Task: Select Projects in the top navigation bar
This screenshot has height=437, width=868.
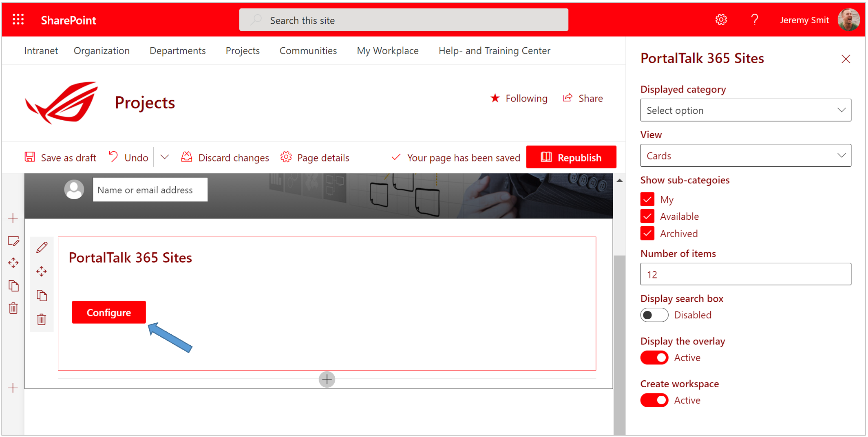Action: 243,51
